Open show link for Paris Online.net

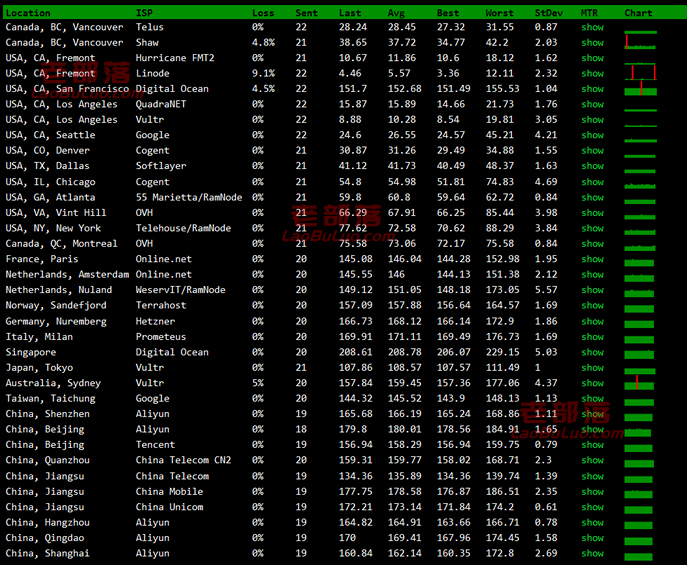[x=592, y=259]
